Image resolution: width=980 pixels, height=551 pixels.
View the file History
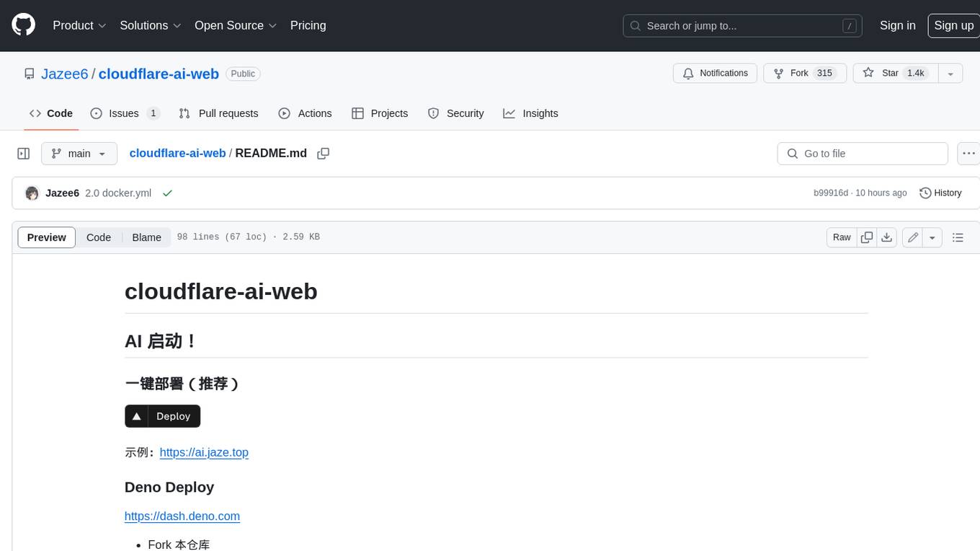[x=940, y=193]
